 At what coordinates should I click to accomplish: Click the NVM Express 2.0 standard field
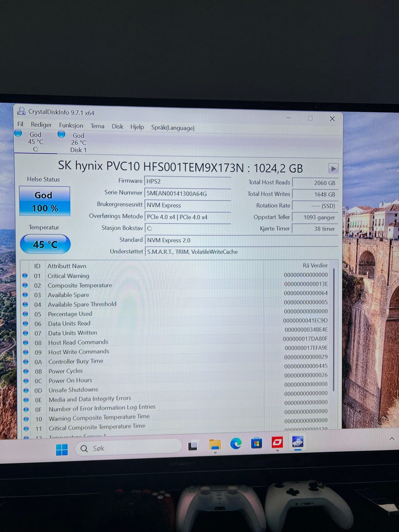[241, 240]
